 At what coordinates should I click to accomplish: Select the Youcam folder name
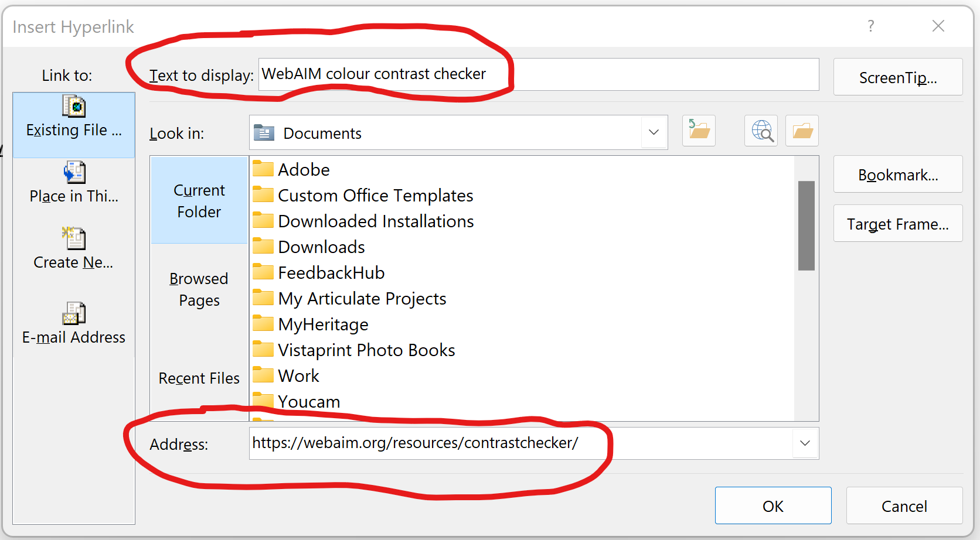(x=309, y=401)
